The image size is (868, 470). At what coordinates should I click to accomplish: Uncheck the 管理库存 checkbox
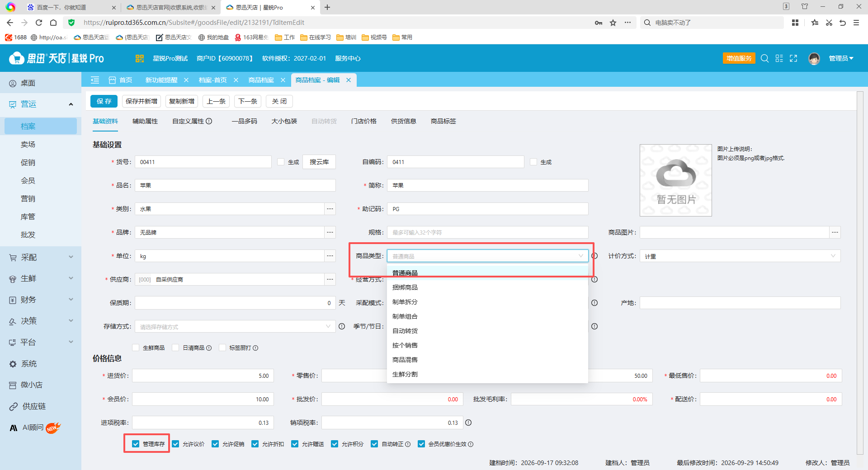(136, 444)
